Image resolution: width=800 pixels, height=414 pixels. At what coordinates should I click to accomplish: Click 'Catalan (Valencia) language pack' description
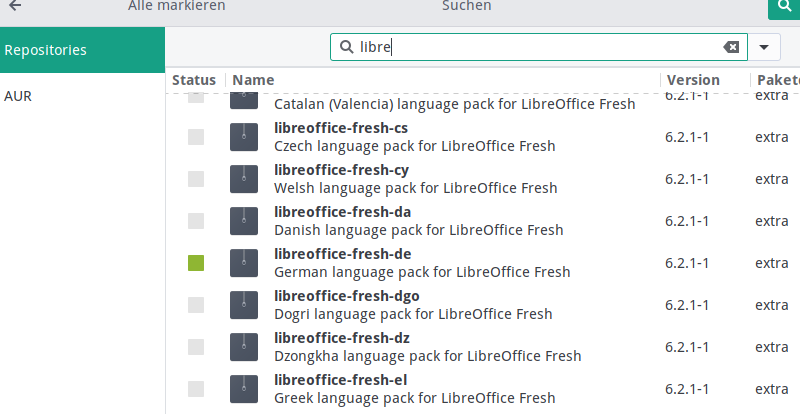coord(455,104)
